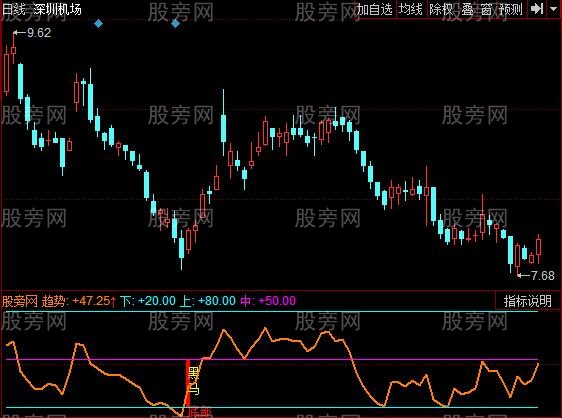Click the second blue diamond marker
Viewport: 562px width, 418px height.
pos(175,24)
